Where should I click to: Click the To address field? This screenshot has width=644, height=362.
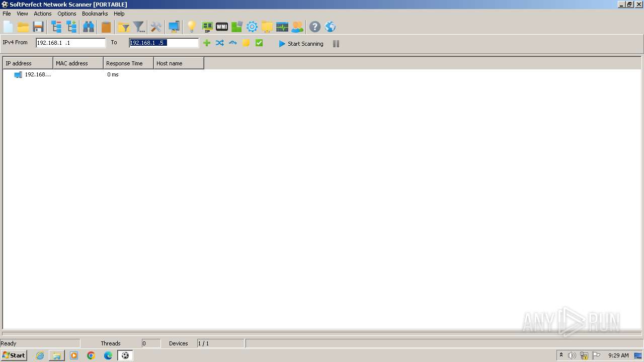point(164,43)
